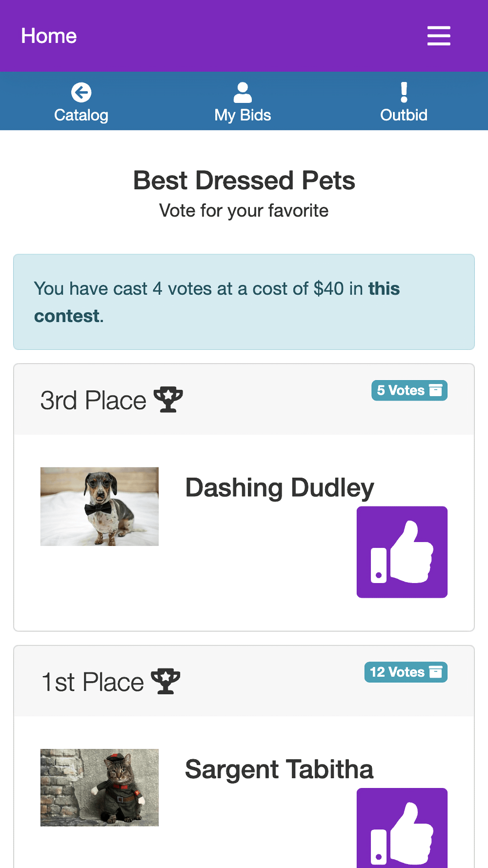
Task: Click the Catalog back arrow icon
Action: click(81, 92)
